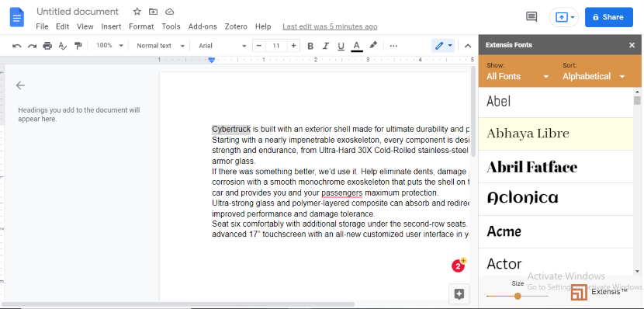Open the Sort Alphabetical dropdown
Image resolution: width=644 pixels, height=309 pixels.
pos(594,76)
